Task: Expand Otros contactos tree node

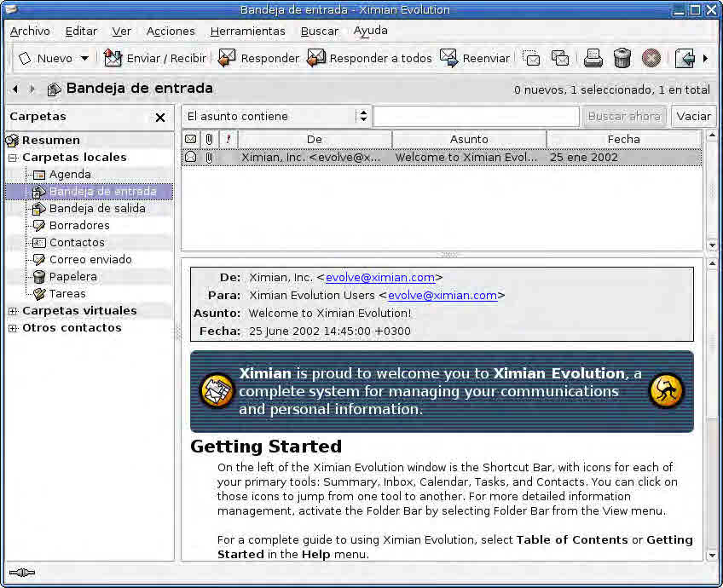Action: [13, 329]
